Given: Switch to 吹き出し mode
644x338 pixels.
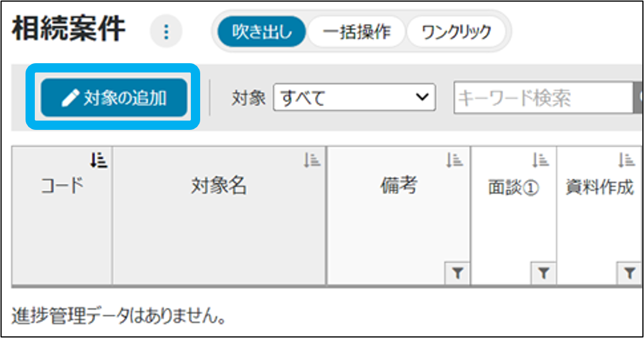Looking at the screenshot, I should [x=262, y=31].
